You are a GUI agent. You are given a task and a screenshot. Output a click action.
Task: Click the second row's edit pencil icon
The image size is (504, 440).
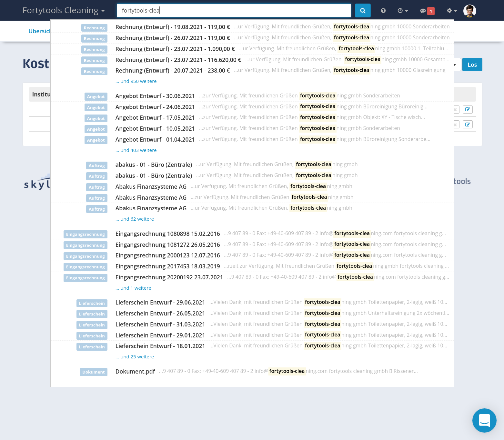tap(468, 125)
